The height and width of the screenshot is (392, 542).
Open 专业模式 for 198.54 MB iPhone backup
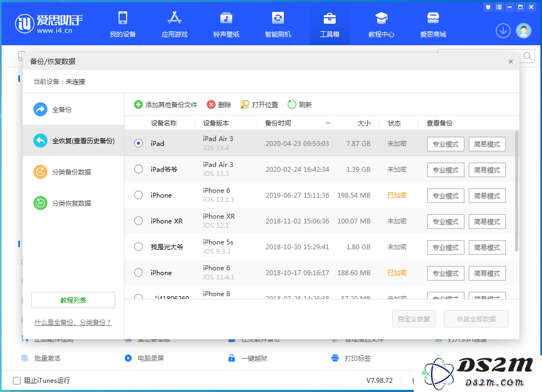pyautogui.click(x=446, y=196)
